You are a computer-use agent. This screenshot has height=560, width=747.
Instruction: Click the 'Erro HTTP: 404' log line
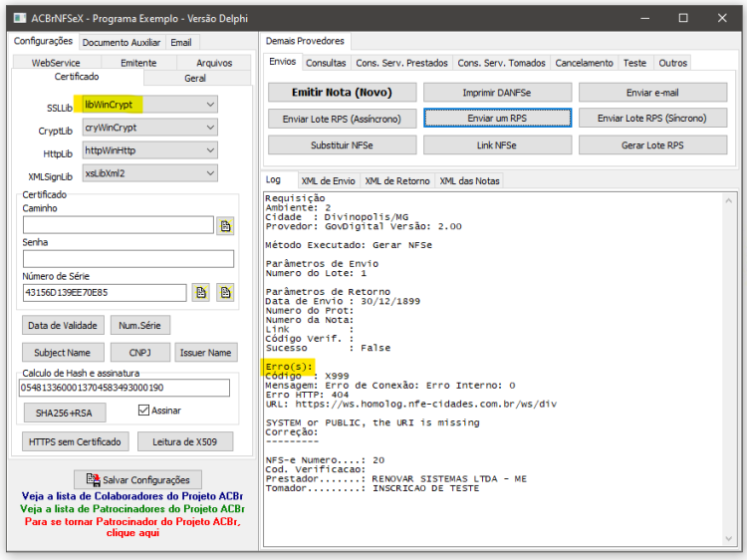click(x=307, y=395)
